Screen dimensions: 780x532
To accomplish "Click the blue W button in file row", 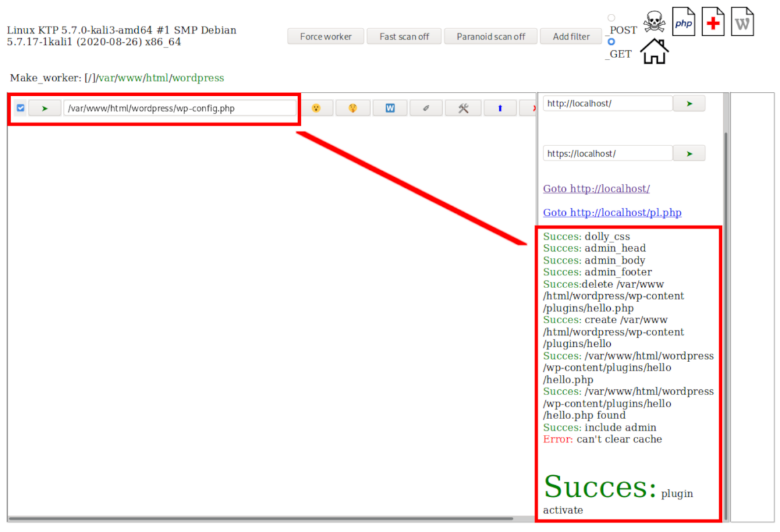I will coord(390,108).
